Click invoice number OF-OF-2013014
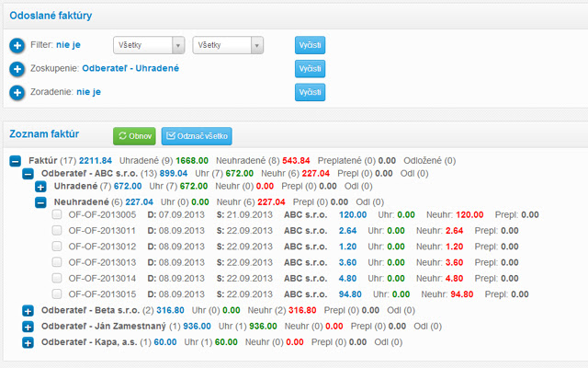Image resolution: width=588 pixels, height=368 pixels. [x=102, y=279]
